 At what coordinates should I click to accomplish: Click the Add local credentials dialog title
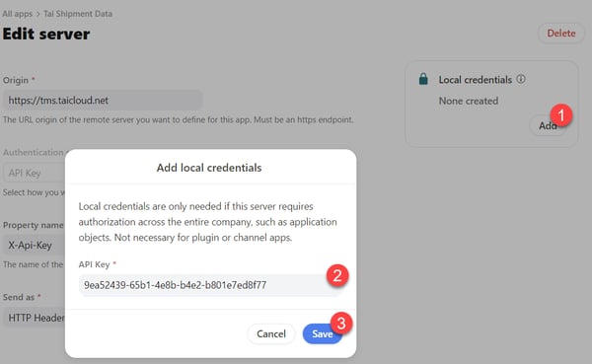209,168
